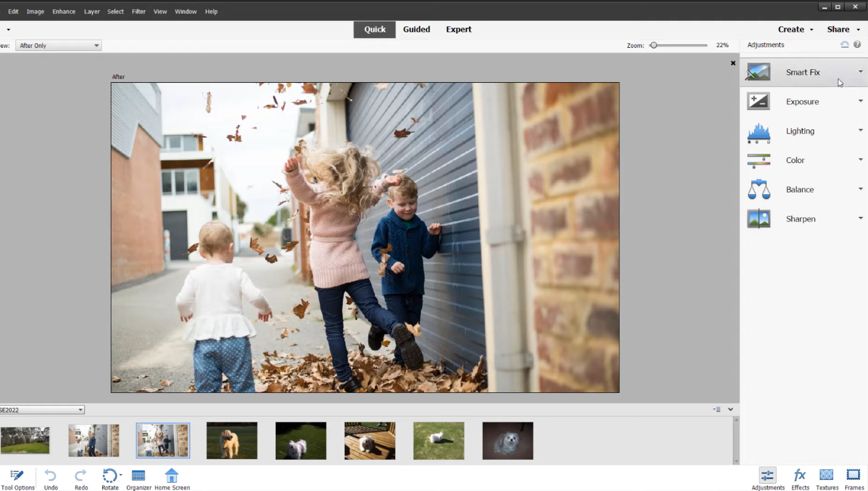The width and height of the screenshot is (868, 491).
Task: Expand the Smart Fix options
Action: pyautogui.click(x=860, y=72)
